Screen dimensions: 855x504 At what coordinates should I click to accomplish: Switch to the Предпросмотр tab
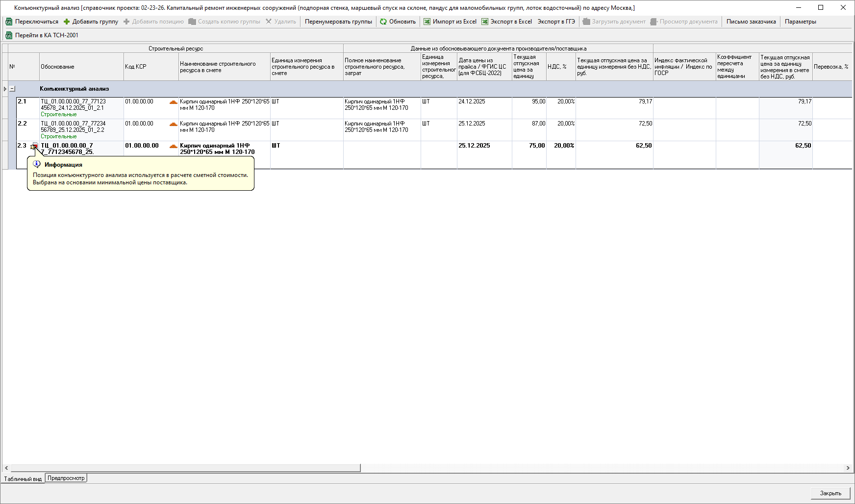[x=66, y=478]
